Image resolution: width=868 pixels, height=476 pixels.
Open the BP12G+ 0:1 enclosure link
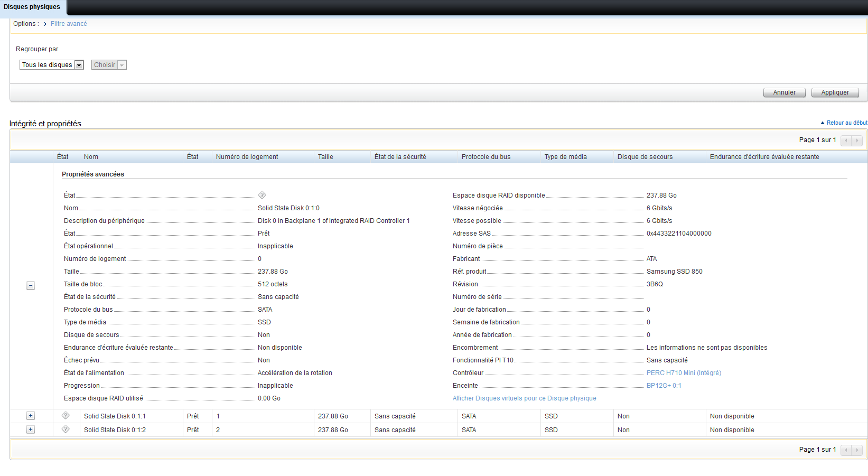coord(664,386)
